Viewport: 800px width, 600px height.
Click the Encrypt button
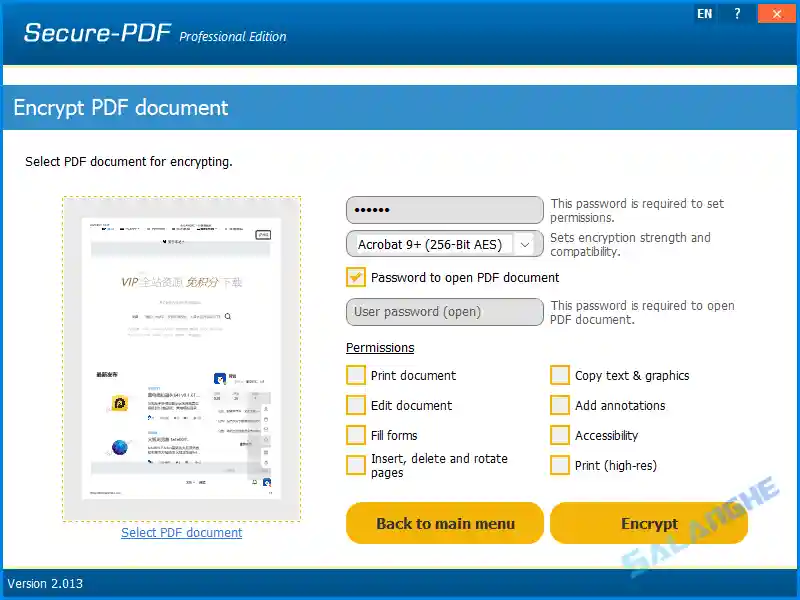pos(649,523)
